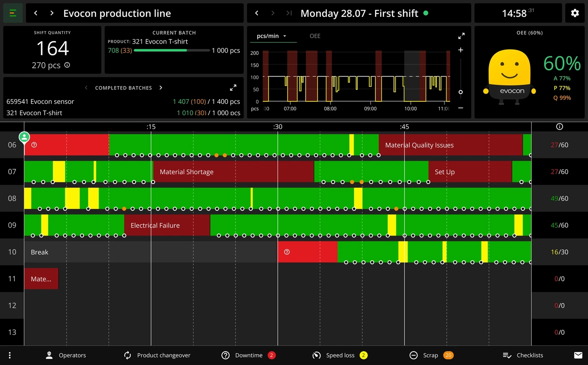Viewport: 588px width, 365px height.
Task: Go to previous shift arrow
Action: 257,13
